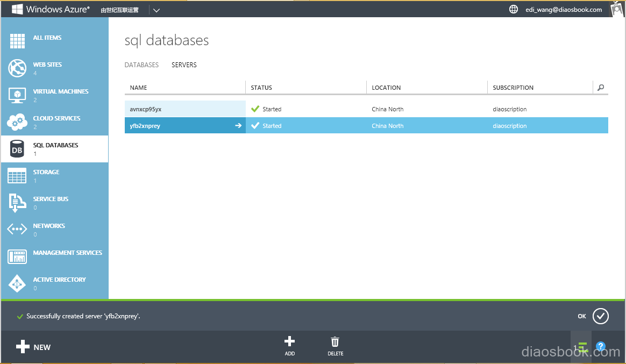Dismiss notification with the OK checkmark
Image resolution: width=626 pixels, height=364 pixels.
pos(600,316)
